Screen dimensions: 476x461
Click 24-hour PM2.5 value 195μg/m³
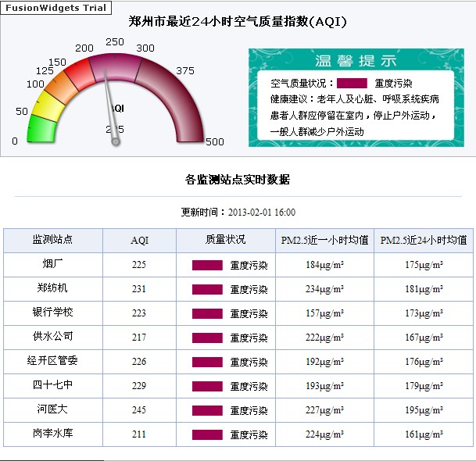[x=424, y=411]
